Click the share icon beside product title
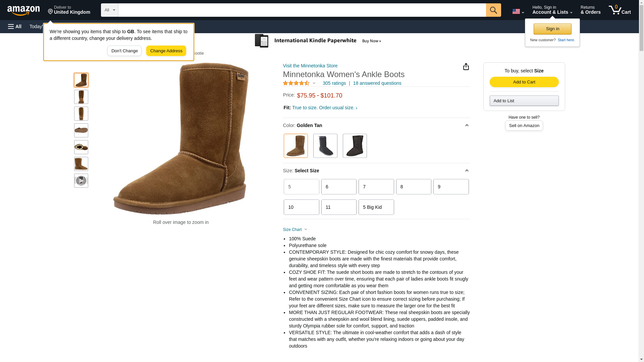Viewport: 644px width, 362px height. click(x=466, y=67)
